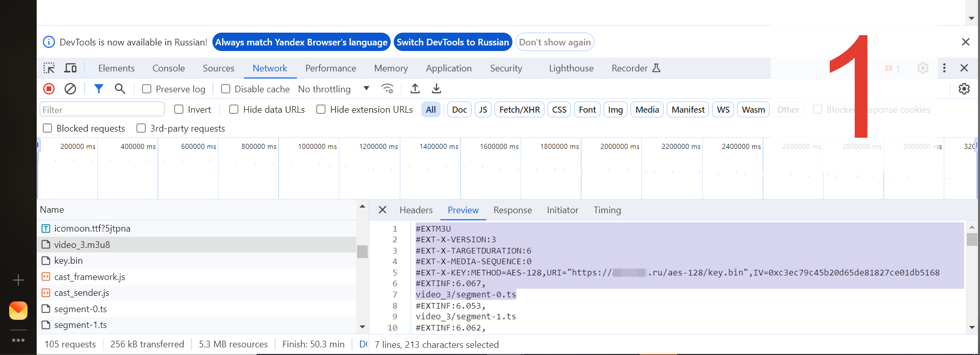Open the No throttling dropdown

pyautogui.click(x=334, y=89)
